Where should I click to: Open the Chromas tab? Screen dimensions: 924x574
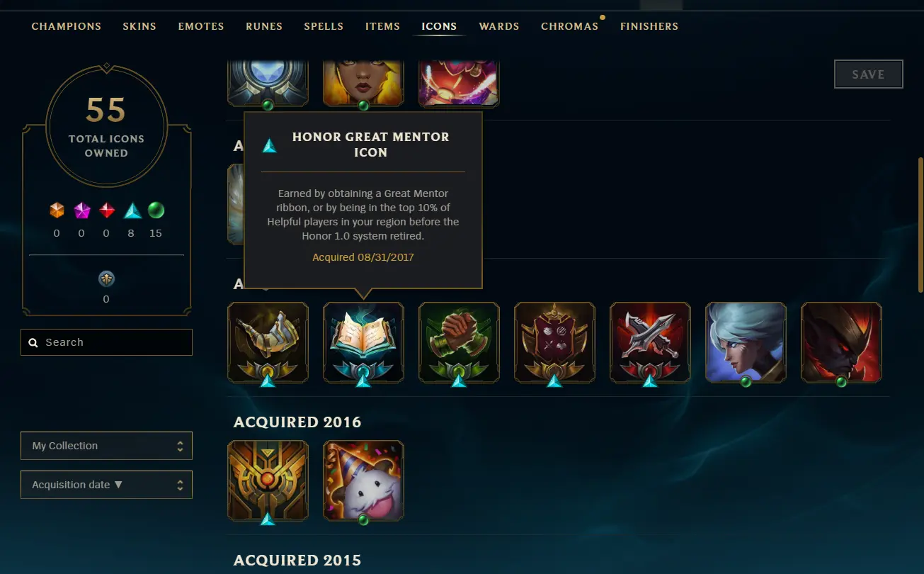[570, 26]
